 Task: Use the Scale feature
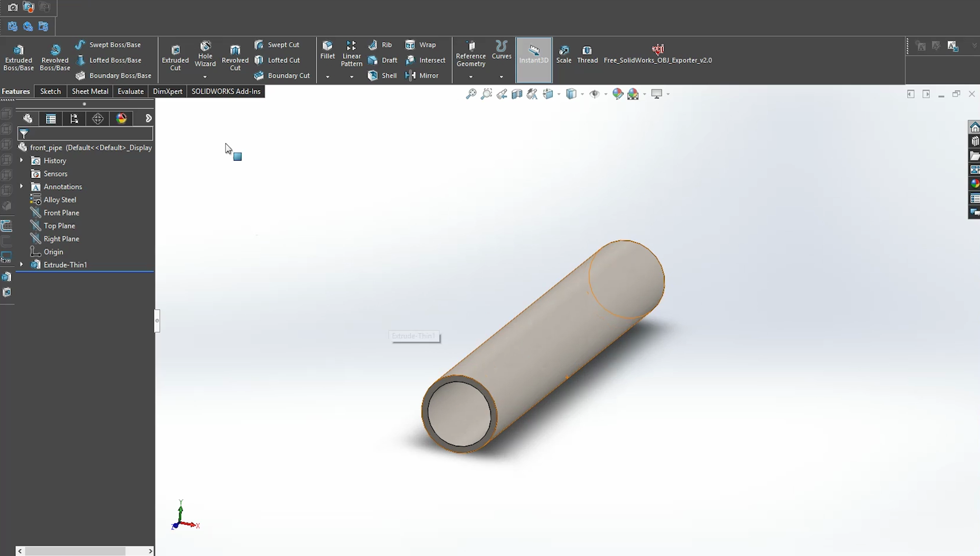click(x=564, y=54)
